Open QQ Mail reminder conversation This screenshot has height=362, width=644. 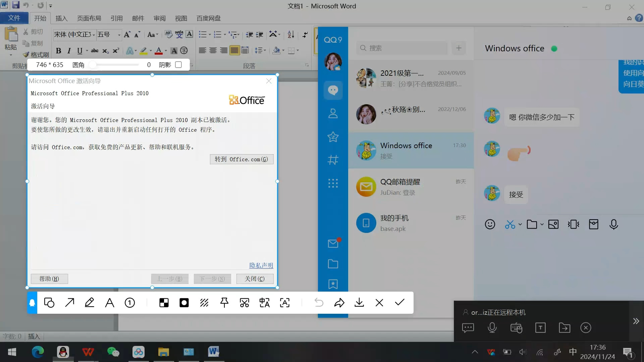tap(411, 187)
